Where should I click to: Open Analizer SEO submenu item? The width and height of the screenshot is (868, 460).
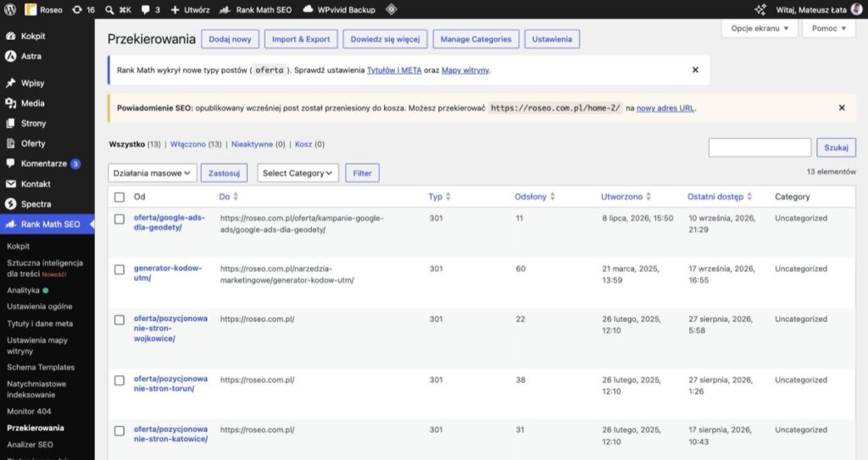(30, 445)
